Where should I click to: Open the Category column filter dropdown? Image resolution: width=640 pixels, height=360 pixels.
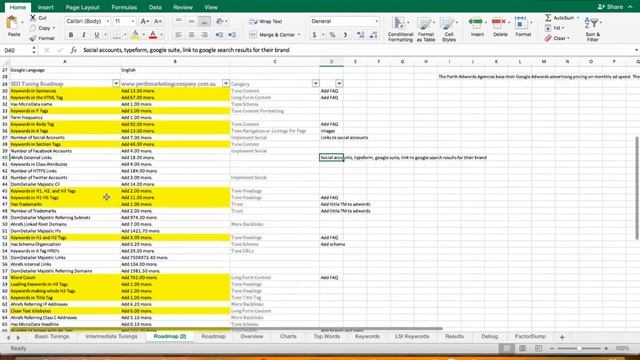tap(316, 84)
